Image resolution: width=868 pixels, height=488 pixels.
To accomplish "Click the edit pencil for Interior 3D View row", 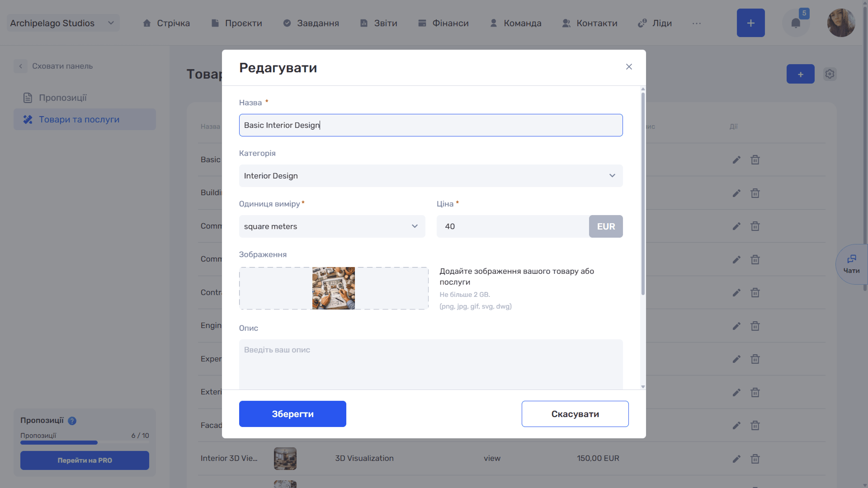I will pyautogui.click(x=736, y=459).
